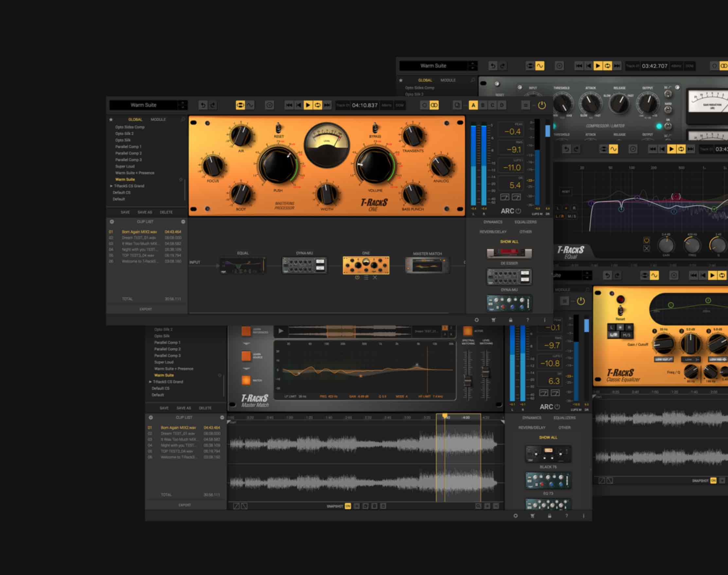Click yellow playhead marker in Master Match timeline

[x=444, y=416]
